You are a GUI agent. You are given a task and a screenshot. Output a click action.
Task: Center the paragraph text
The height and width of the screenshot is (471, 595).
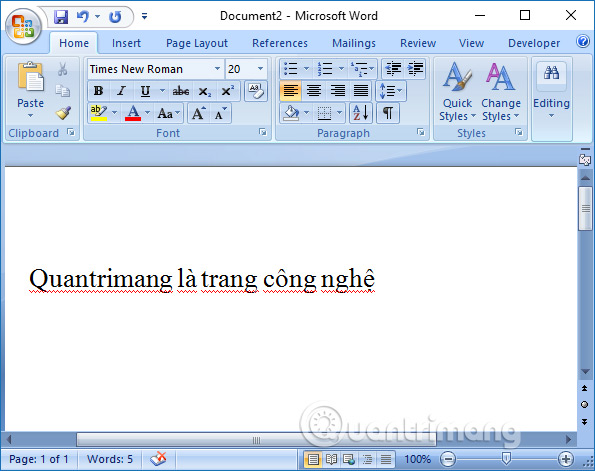click(x=314, y=91)
